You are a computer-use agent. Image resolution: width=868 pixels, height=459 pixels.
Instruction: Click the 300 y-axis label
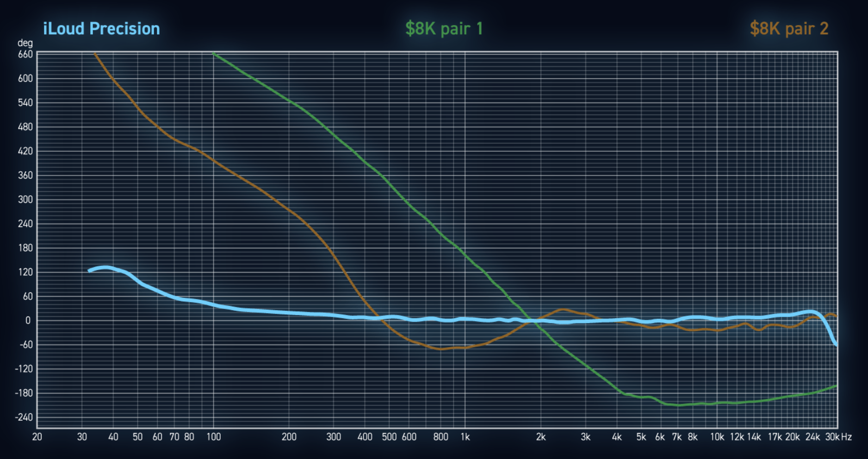[x=25, y=199]
